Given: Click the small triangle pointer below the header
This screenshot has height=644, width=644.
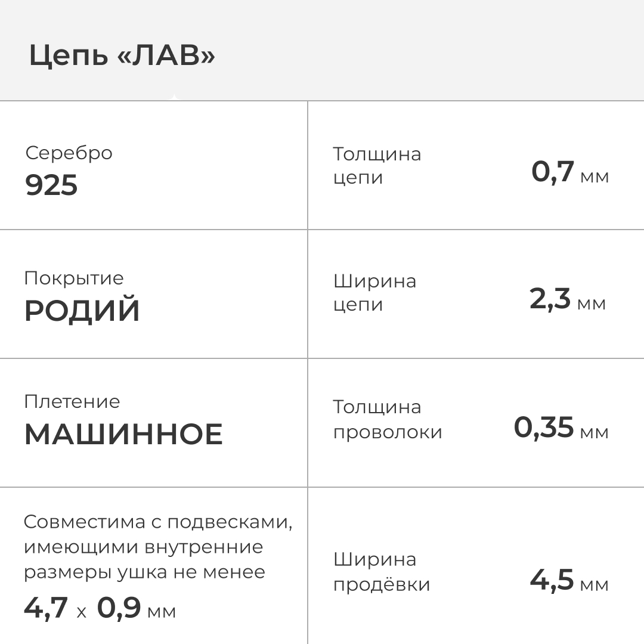Looking at the screenshot, I should tap(174, 98).
